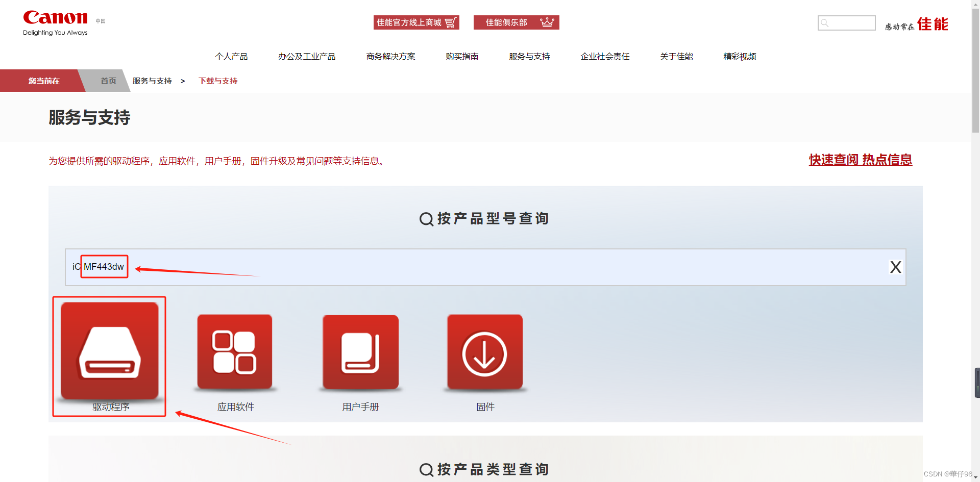Viewport: 980px width, 482px height.
Task: Go to 首页 in the breadcrumb
Action: (x=108, y=81)
